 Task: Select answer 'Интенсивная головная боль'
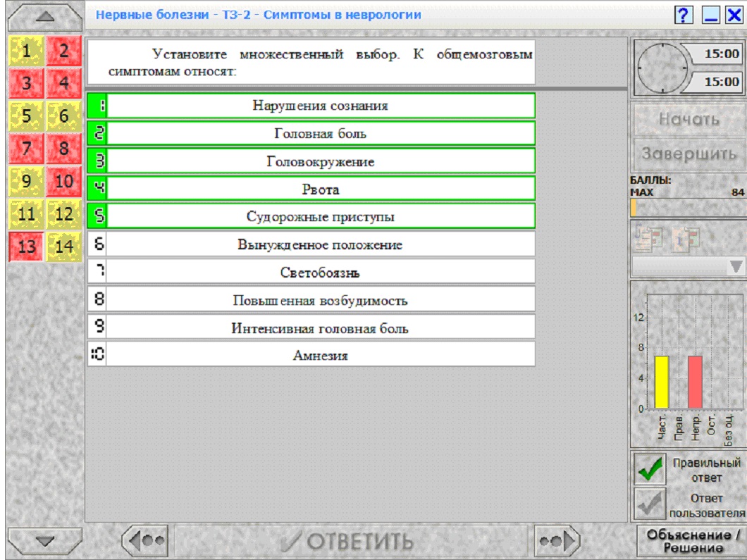(311, 328)
